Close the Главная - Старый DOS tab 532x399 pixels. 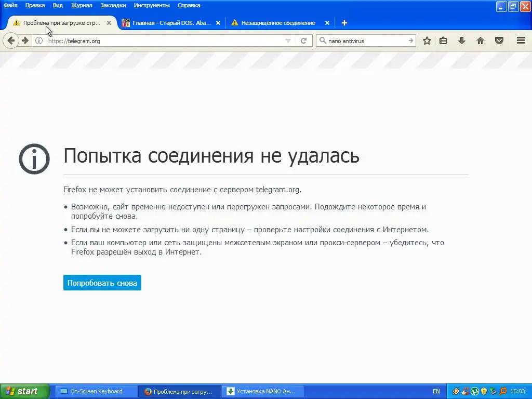(218, 23)
